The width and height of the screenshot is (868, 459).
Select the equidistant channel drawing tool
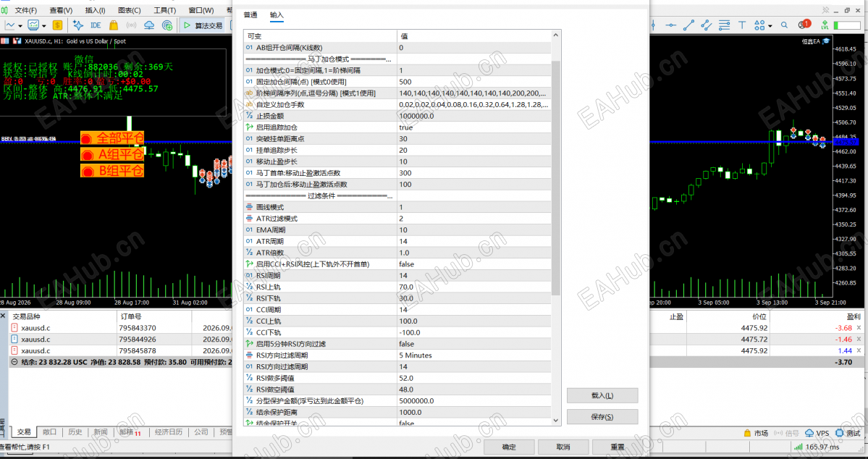[707, 25]
